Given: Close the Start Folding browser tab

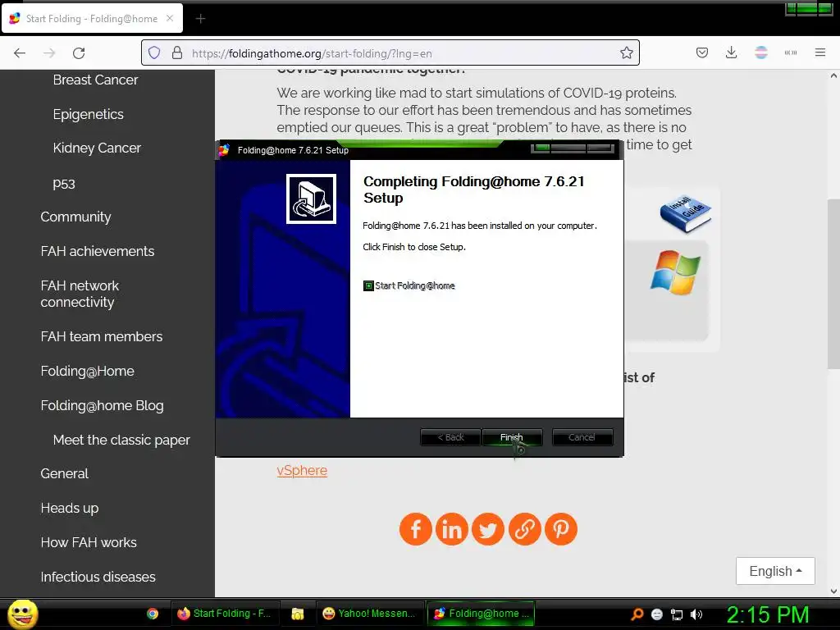Looking at the screenshot, I should point(170,18).
